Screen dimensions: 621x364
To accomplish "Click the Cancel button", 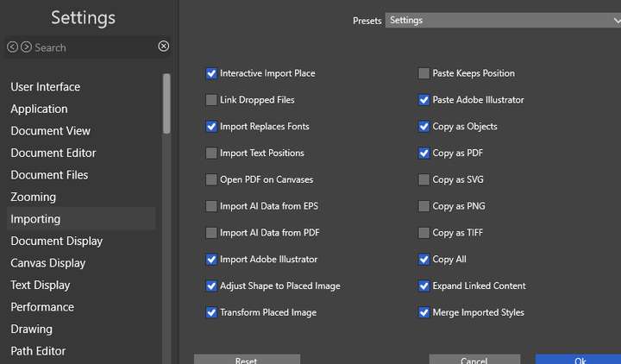I will (474, 360).
